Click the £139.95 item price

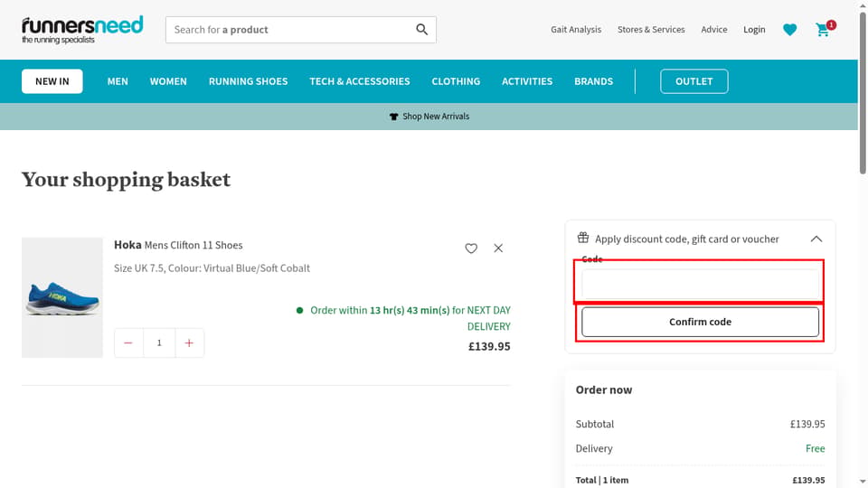tap(489, 347)
